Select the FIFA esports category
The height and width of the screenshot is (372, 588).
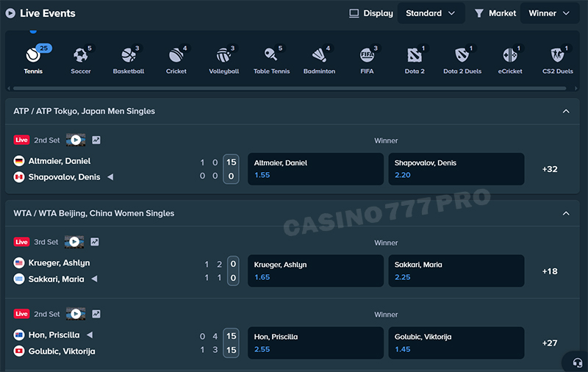tap(367, 56)
